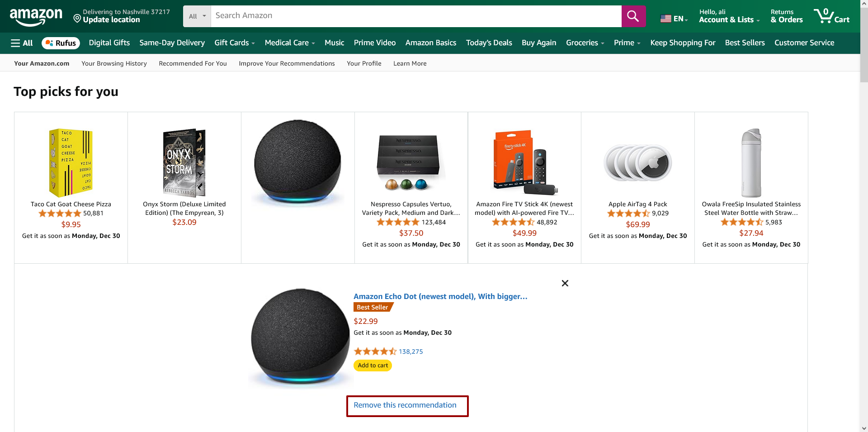Click Remove this recommendation link
This screenshot has height=432, width=868.
pyautogui.click(x=405, y=405)
